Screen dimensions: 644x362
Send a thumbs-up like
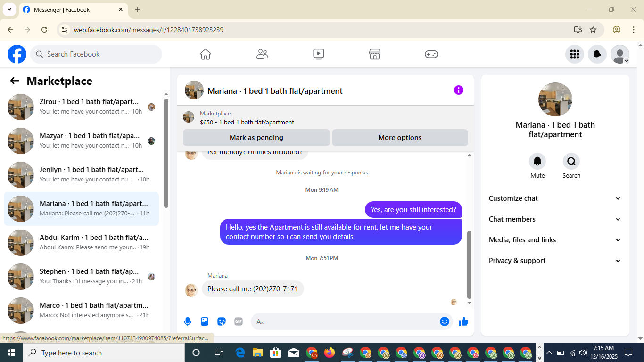[x=463, y=321]
